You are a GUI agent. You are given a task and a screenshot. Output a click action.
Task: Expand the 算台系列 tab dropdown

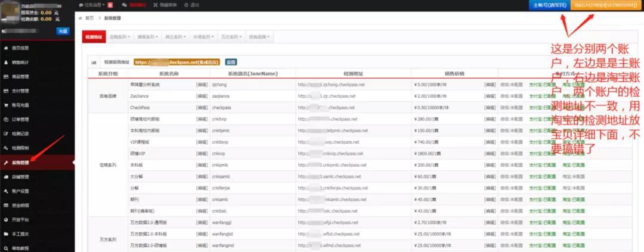(175, 37)
